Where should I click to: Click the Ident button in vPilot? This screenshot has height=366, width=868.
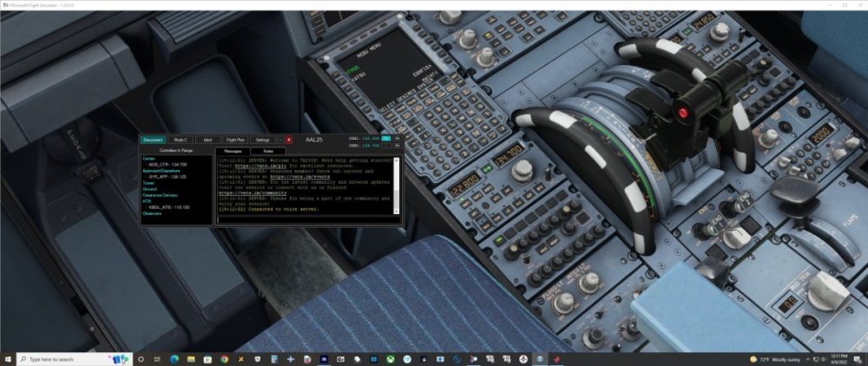pyautogui.click(x=207, y=140)
